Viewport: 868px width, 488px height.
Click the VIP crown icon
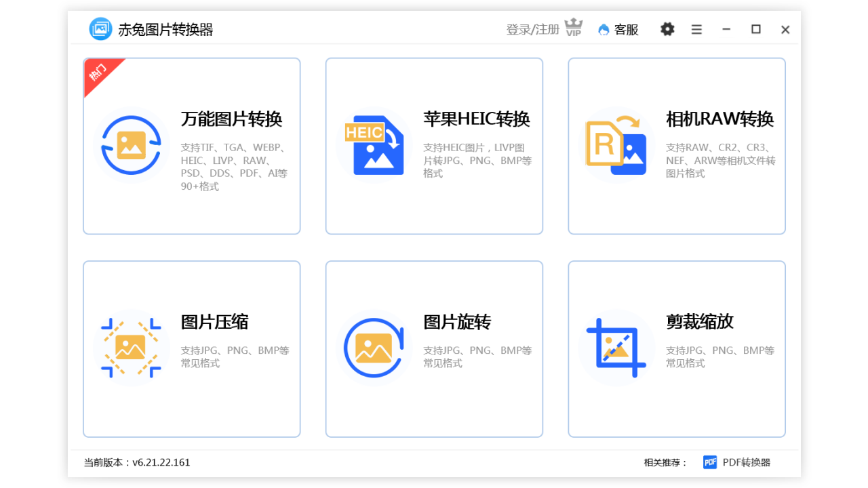pyautogui.click(x=574, y=28)
